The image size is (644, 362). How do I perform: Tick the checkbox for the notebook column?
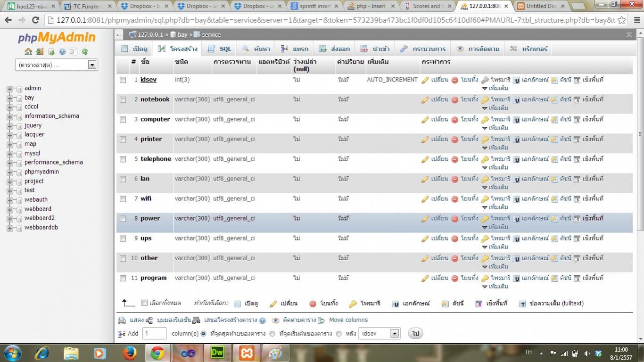(x=123, y=100)
